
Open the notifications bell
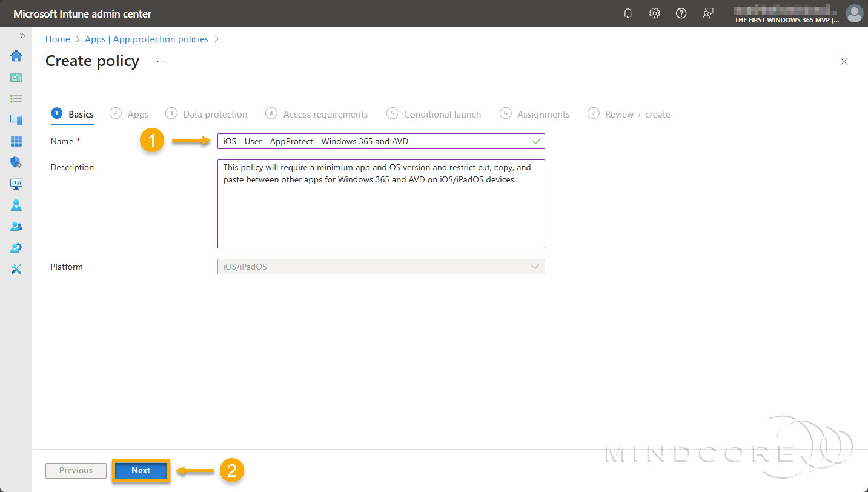tap(628, 13)
